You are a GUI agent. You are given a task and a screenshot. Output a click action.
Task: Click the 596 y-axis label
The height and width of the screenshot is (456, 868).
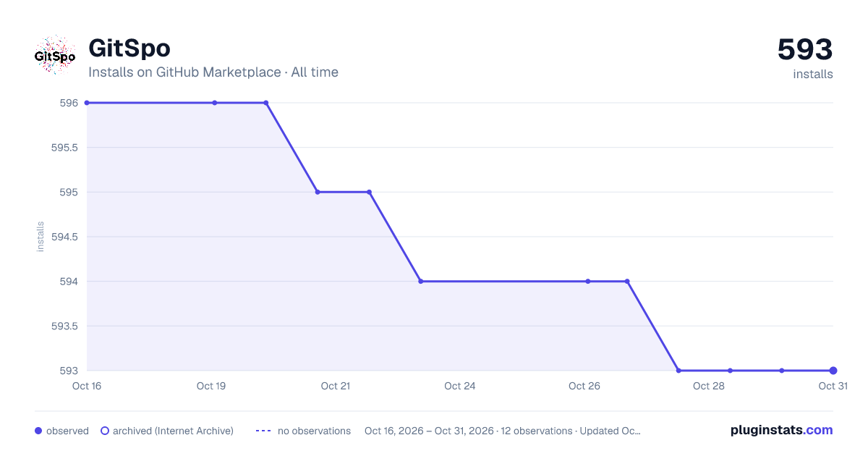[69, 103]
